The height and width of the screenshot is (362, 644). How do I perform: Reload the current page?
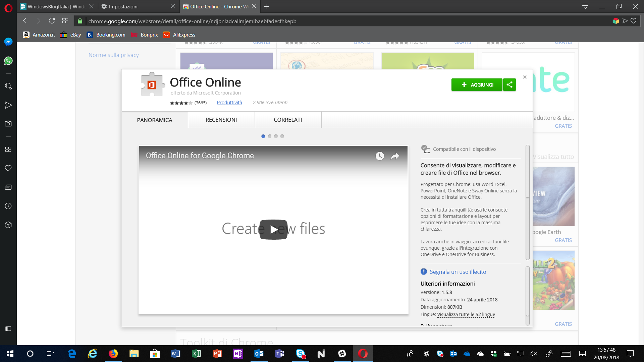pyautogui.click(x=52, y=21)
